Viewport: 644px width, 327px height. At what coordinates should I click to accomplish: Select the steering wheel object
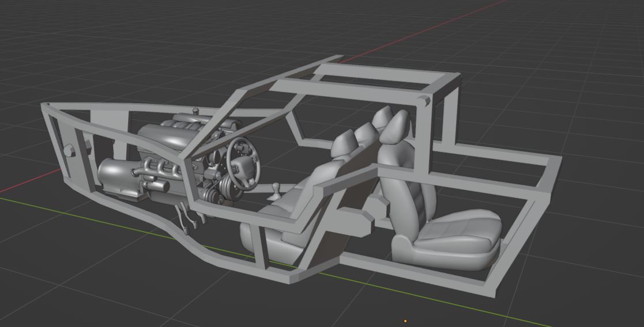click(x=243, y=163)
